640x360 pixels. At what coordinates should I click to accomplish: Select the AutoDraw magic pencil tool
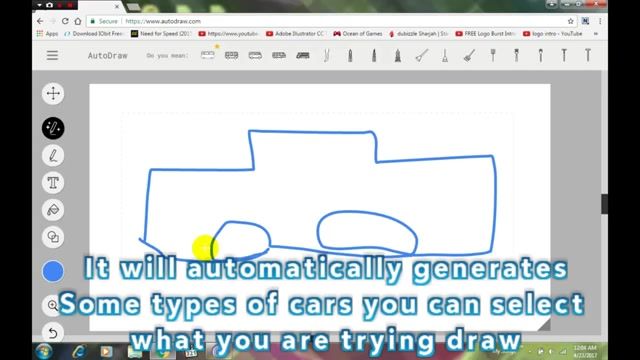tap(53, 128)
